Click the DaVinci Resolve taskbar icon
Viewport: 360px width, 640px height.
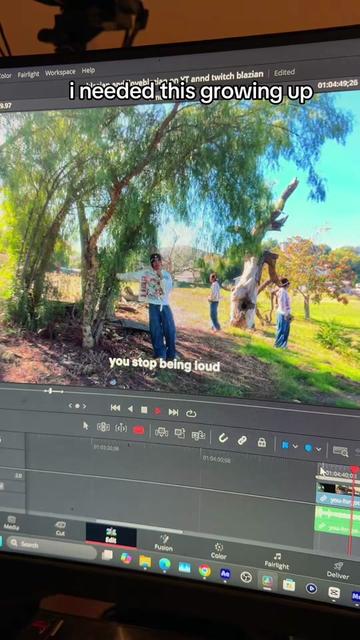click(268, 581)
